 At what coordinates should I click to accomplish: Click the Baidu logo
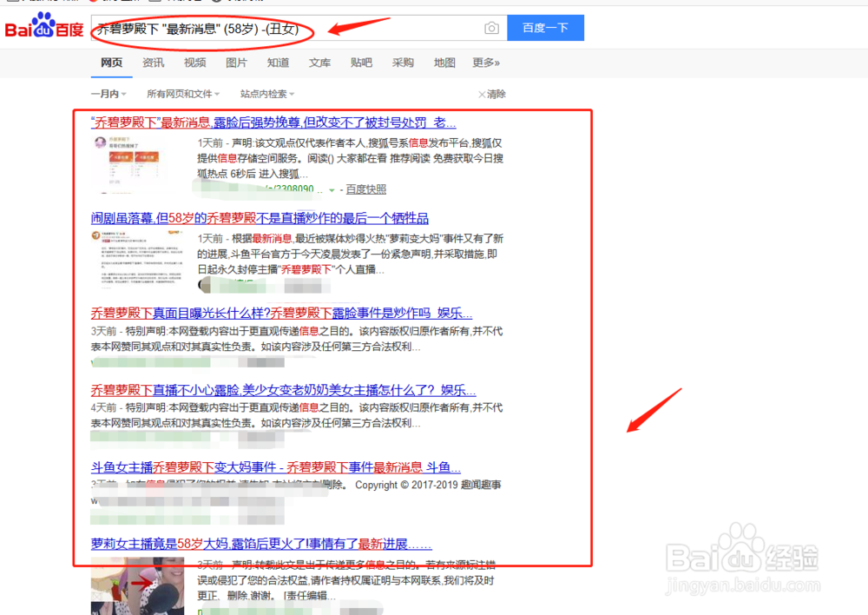[43, 26]
